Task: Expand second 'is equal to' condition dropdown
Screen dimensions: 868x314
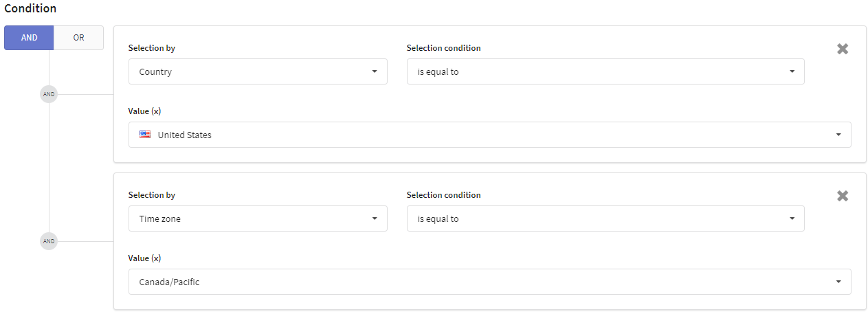Action: coord(605,218)
